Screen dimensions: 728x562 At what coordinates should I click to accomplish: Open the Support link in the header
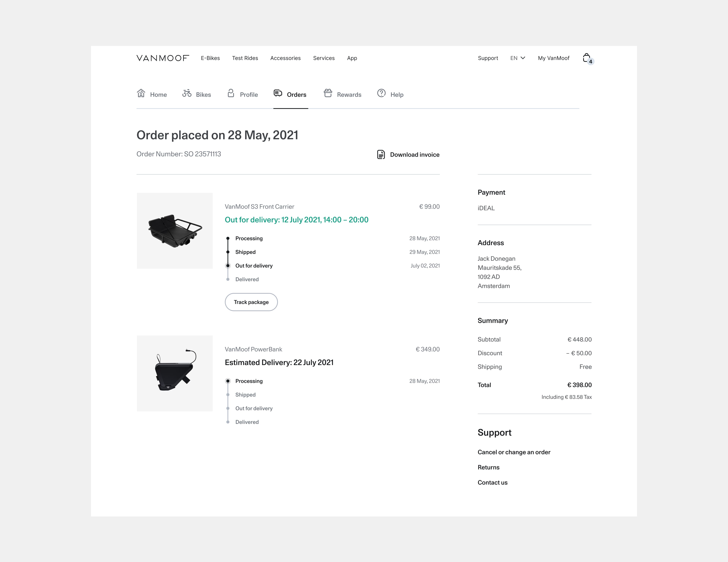pos(488,58)
